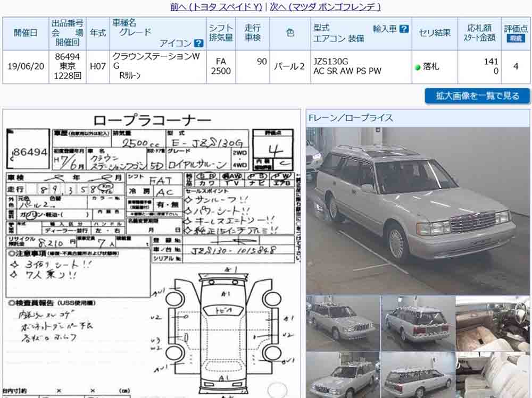Click the green status dot beside 落札

(418, 67)
